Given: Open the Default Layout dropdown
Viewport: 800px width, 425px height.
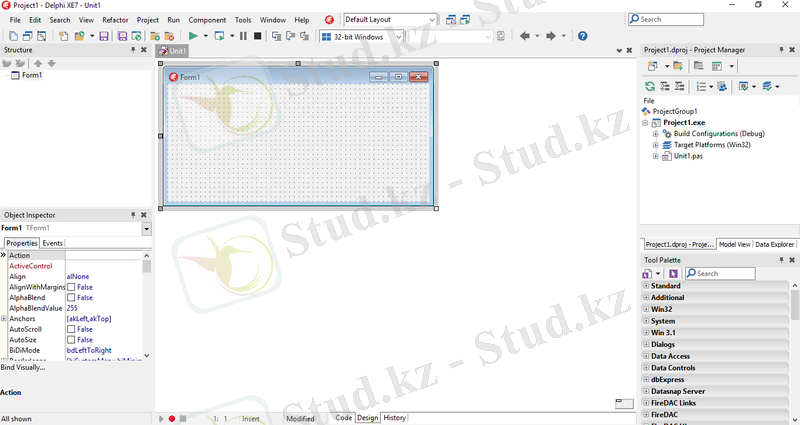Looking at the screenshot, I should (x=432, y=20).
